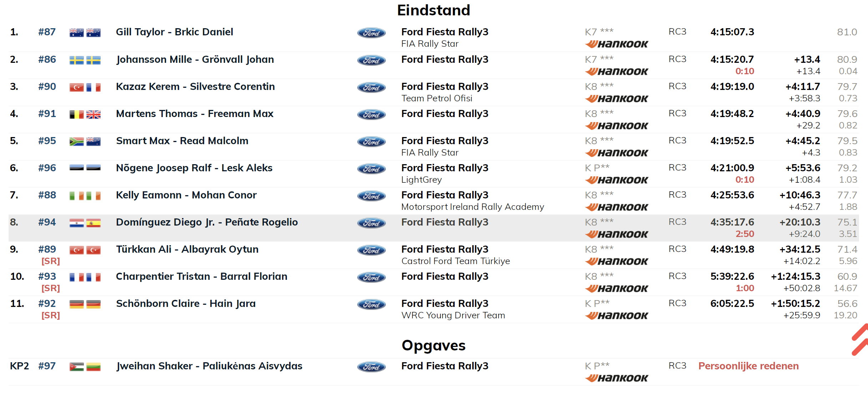Screen dimensions: 868x394
Task: Click Ford logo in Gill Taylor row
Action: coord(371,33)
